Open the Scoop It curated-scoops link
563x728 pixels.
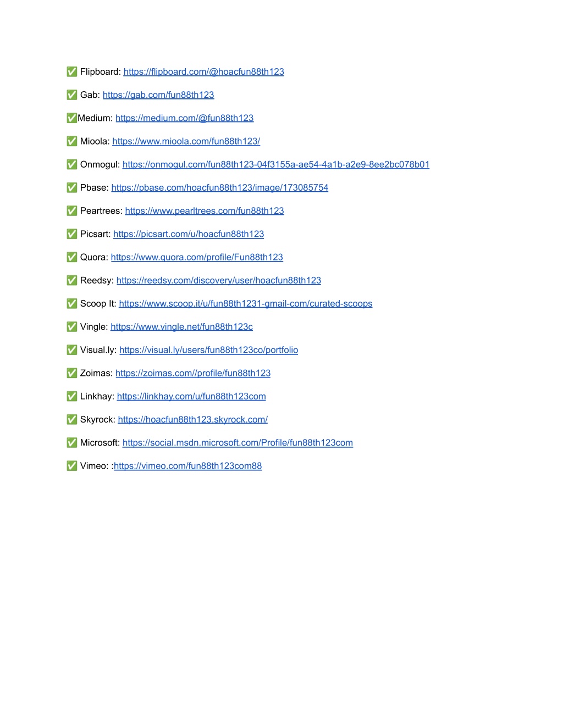pyautogui.click(x=246, y=304)
